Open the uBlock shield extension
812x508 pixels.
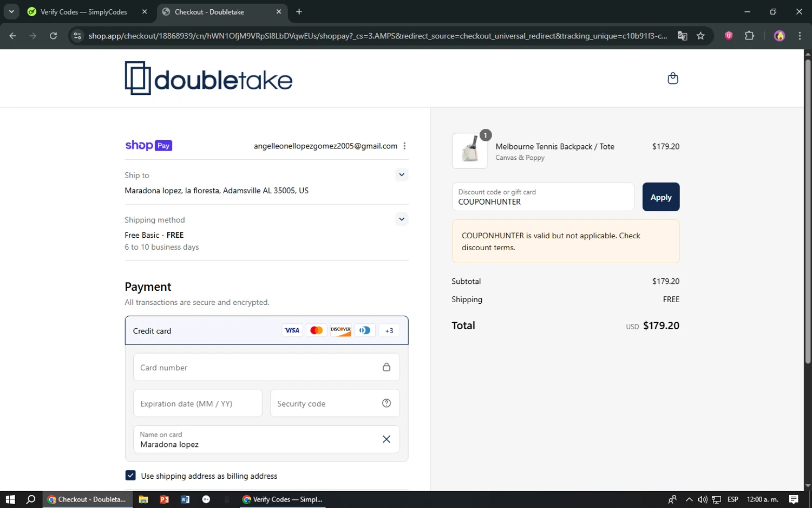point(729,36)
